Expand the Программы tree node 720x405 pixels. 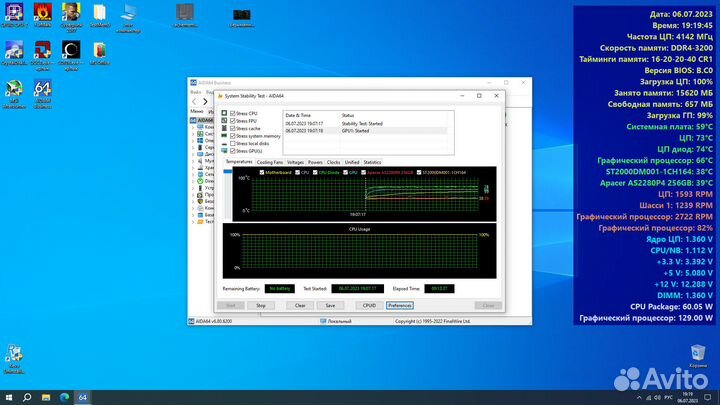tap(193, 195)
